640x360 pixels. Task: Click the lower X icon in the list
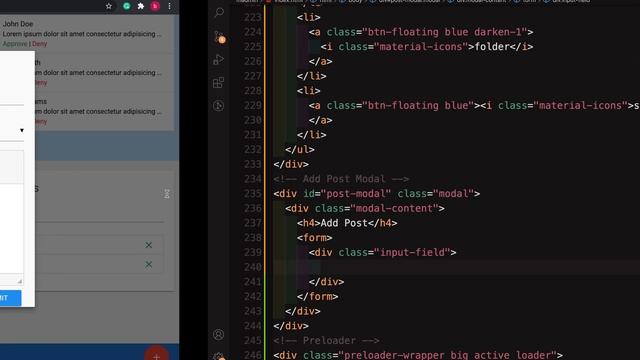pyautogui.click(x=149, y=264)
